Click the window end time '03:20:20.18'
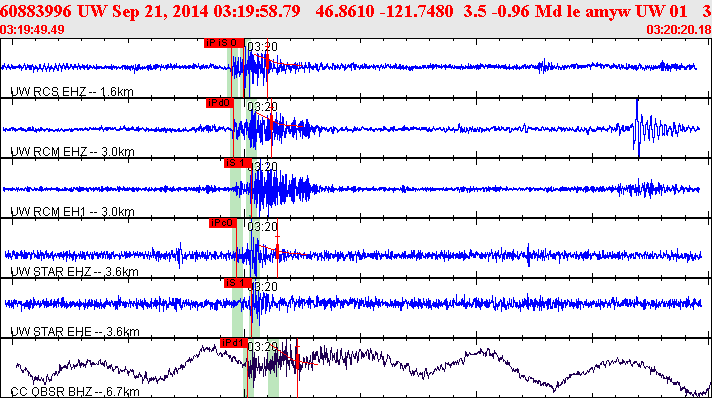Image resolution: width=712 pixels, height=398 pixels. coord(679,30)
